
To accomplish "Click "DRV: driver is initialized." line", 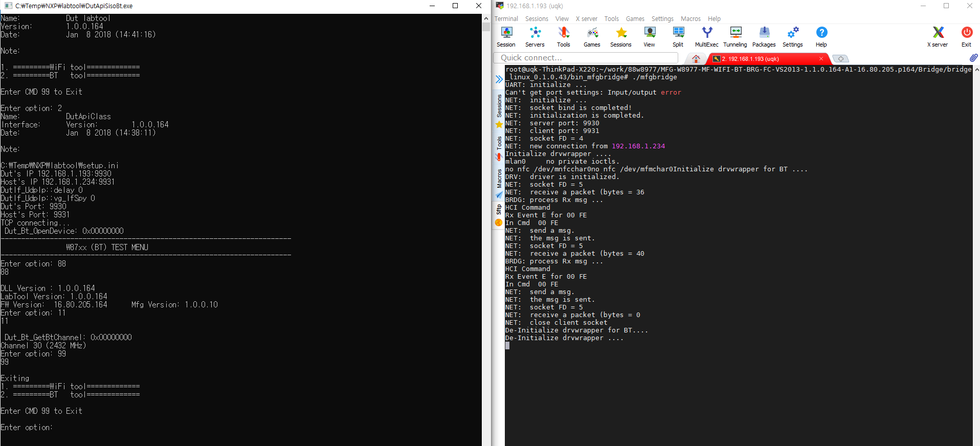I will (563, 177).
